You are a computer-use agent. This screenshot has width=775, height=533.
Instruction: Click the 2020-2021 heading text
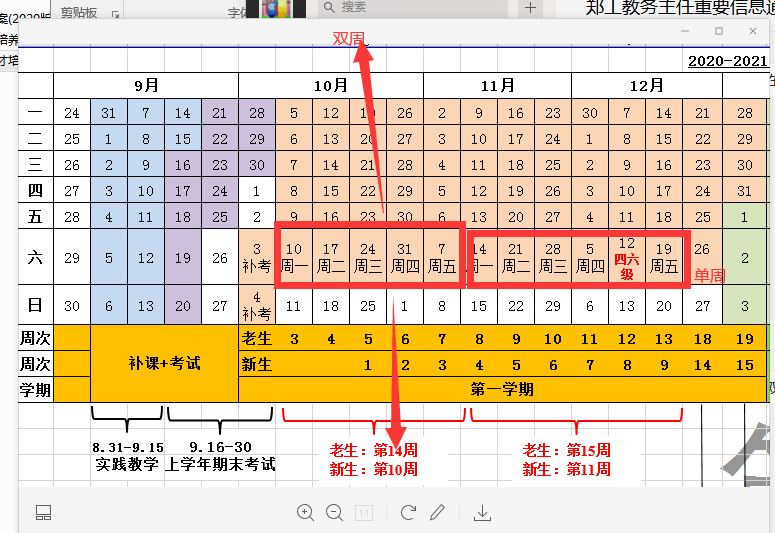pyautogui.click(x=727, y=61)
